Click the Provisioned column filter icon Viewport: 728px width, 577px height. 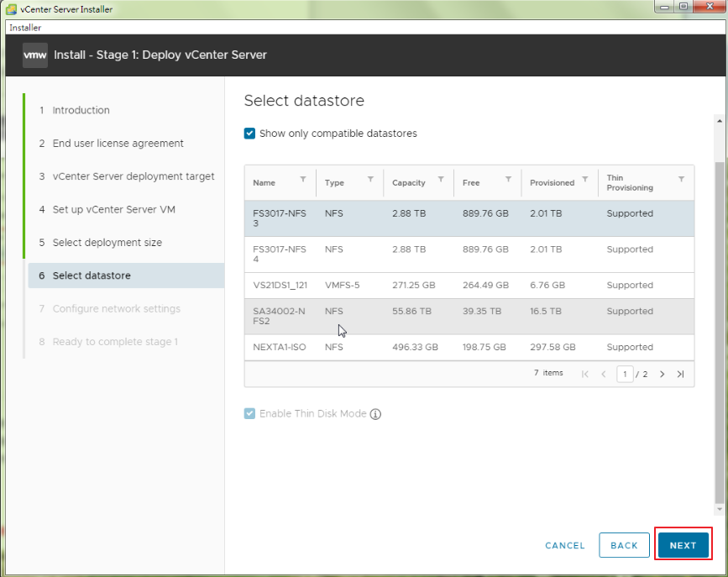[585, 180]
